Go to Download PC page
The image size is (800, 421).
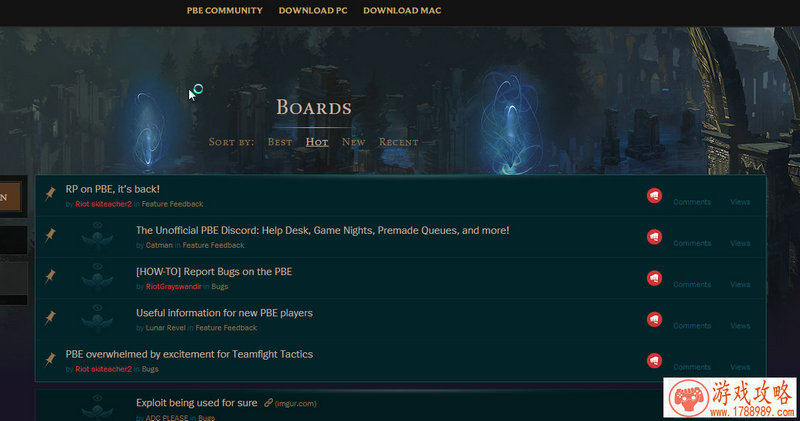pos(313,10)
